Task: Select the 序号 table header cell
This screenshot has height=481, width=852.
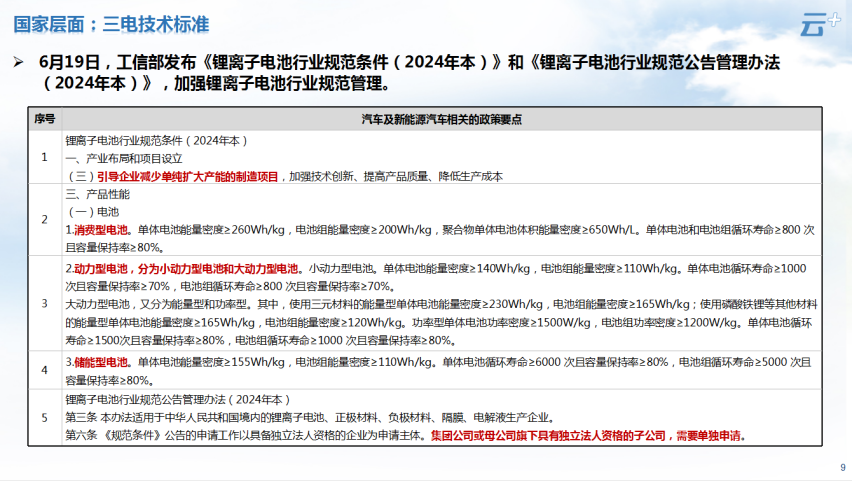Action: (x=45, y=118)
